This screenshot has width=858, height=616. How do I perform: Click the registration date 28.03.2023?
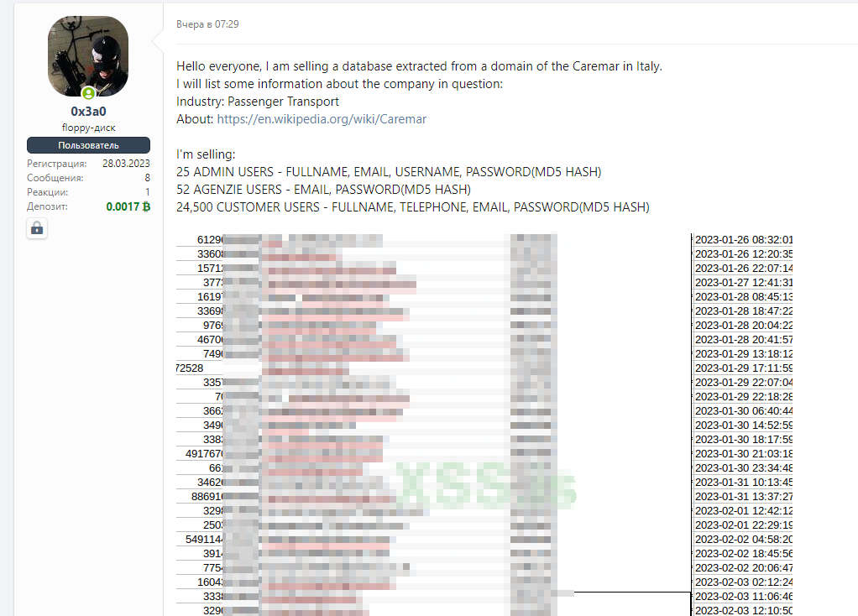pyautogui.click(x=126, y=164)
